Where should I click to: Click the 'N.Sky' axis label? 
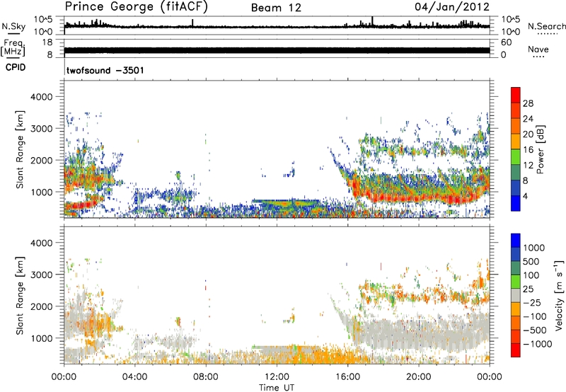pos(13,26)
